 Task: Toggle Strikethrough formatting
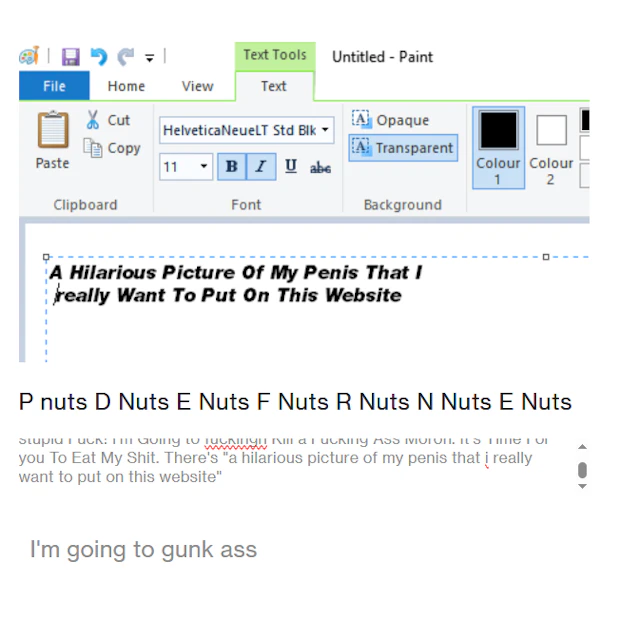coord(320,168)
